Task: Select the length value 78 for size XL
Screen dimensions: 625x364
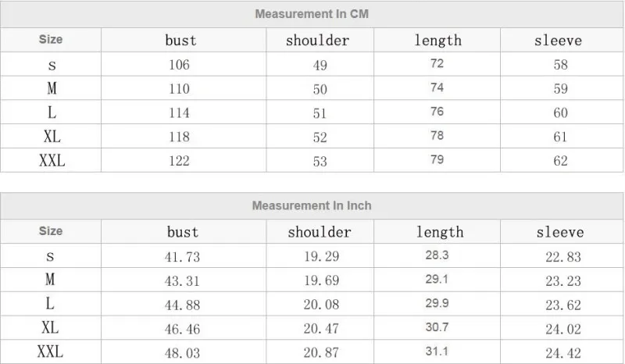Action: click(x=437, y=136)
